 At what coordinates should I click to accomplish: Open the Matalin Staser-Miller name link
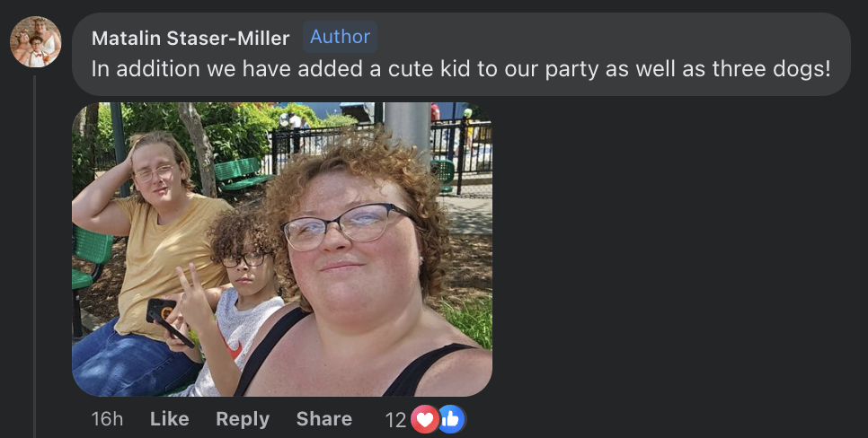[190, 39]
